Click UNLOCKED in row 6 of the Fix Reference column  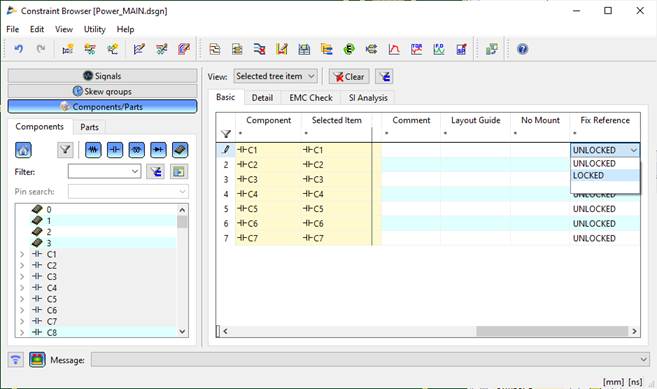click(x=605, y=223)
